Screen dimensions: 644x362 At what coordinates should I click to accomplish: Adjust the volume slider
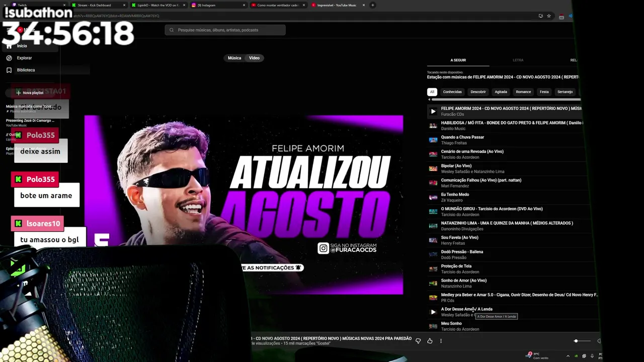click(582, 341)
